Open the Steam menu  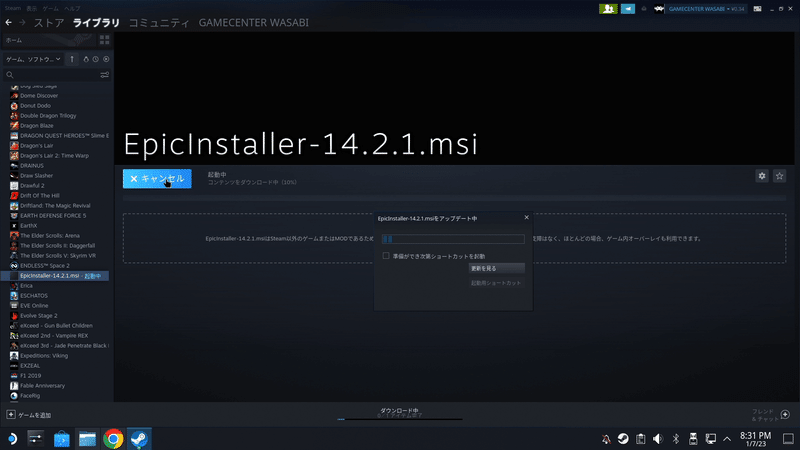(13, 8)
